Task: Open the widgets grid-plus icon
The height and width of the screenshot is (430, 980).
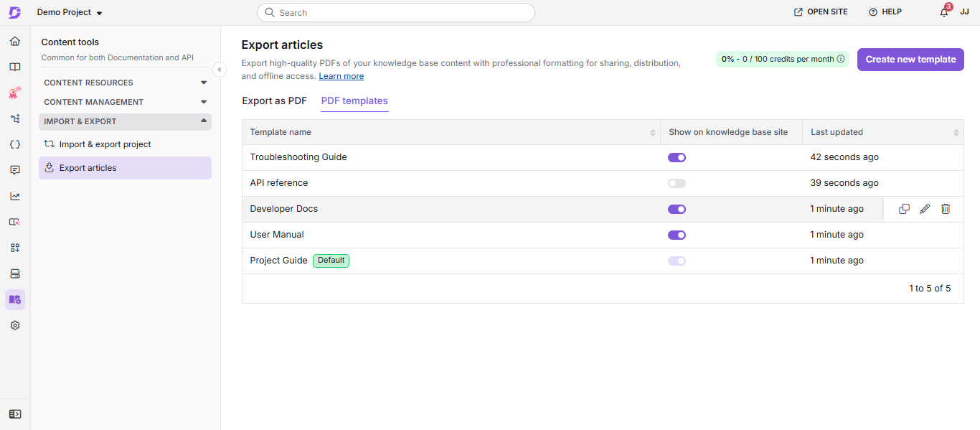Action: (15, 248)
